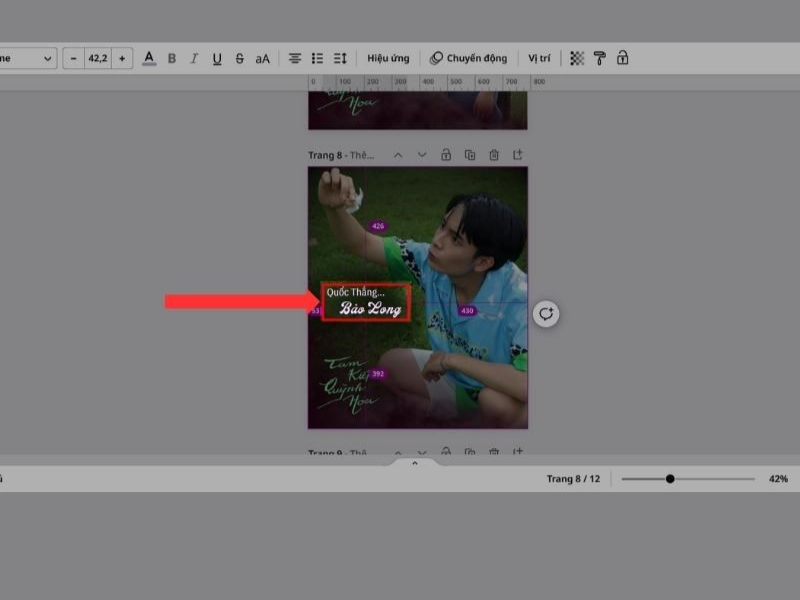Image resolution: width=800 pixels, height=600 pixels.
Task: Duplicate page Trang 8 using copy icon
Action: click(470, 155)
